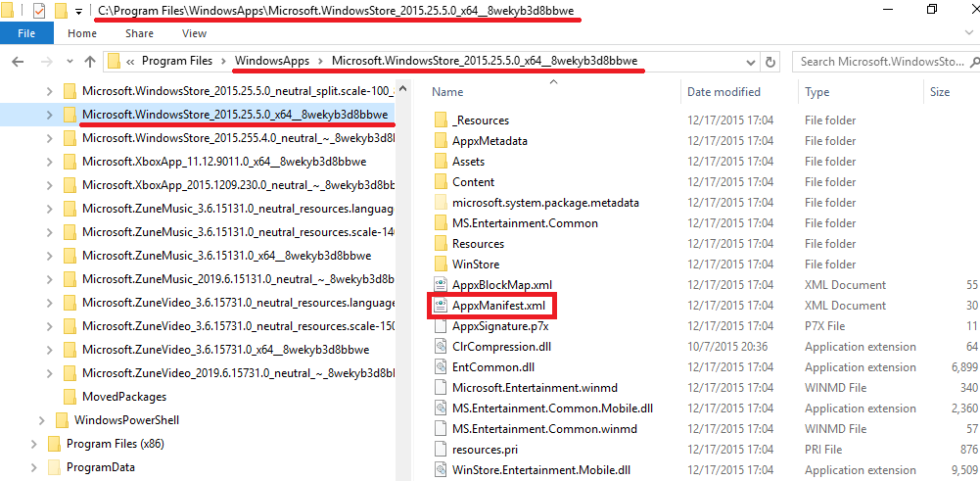The width and height of the screenshot is (980, 481).
Task: Click WindowsApps in address breadcrumb
Action: click(272, 61)
